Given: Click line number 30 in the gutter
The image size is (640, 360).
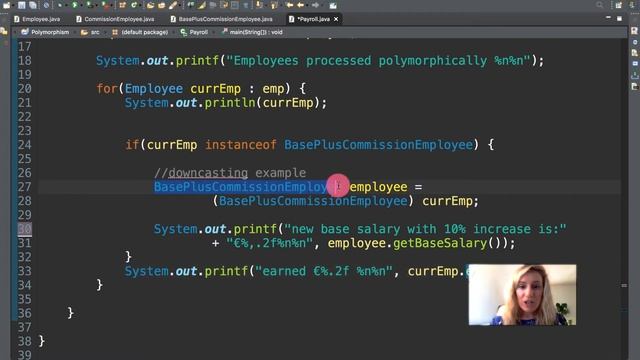Looking at the screenshot, I should [24, 229].
